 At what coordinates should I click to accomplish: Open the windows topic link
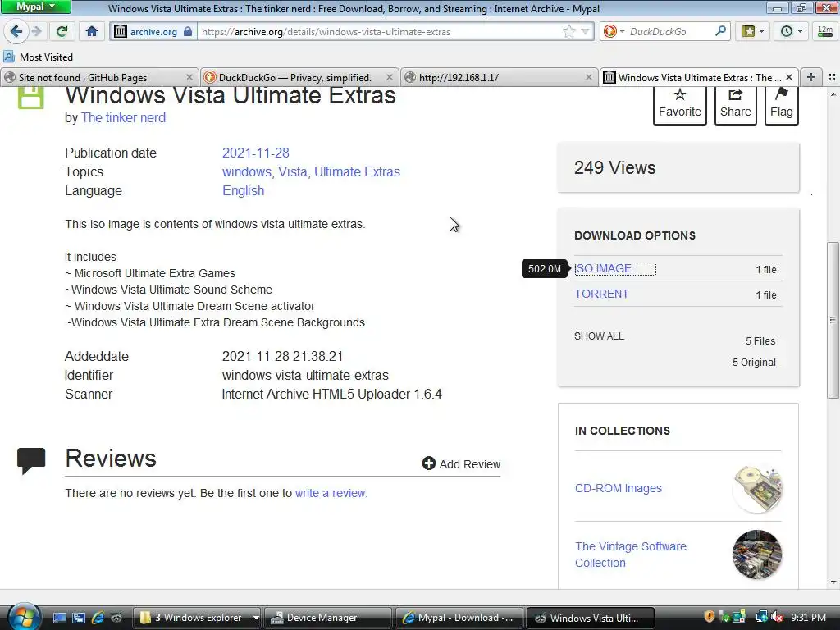(x=246, y=171)
